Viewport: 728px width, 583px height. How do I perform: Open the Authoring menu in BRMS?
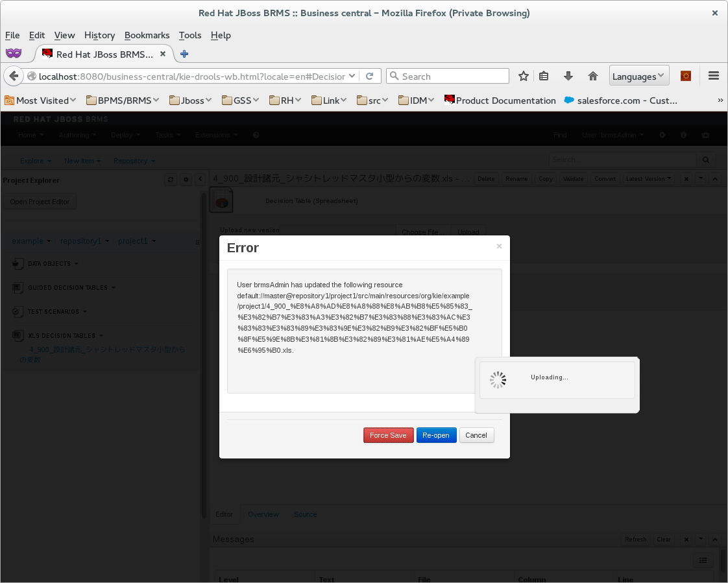77,135
